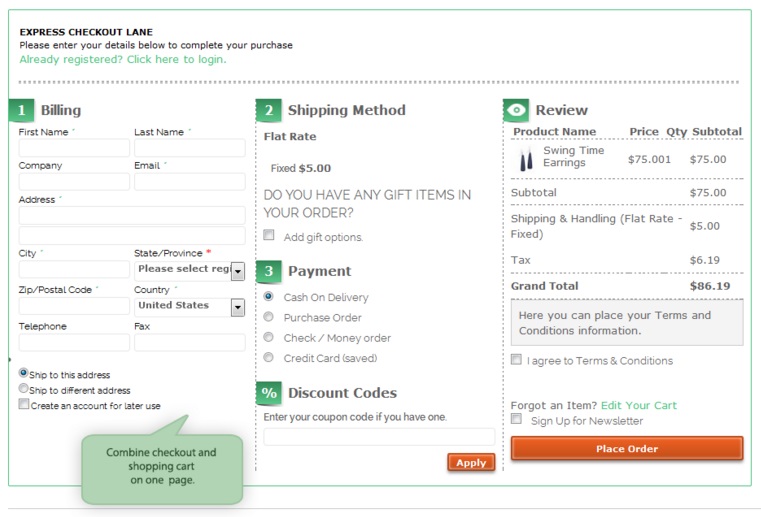Follow the Edit Your Cart link
The image size is (761, 517).
pyautogui.click(x=638, y=405)
